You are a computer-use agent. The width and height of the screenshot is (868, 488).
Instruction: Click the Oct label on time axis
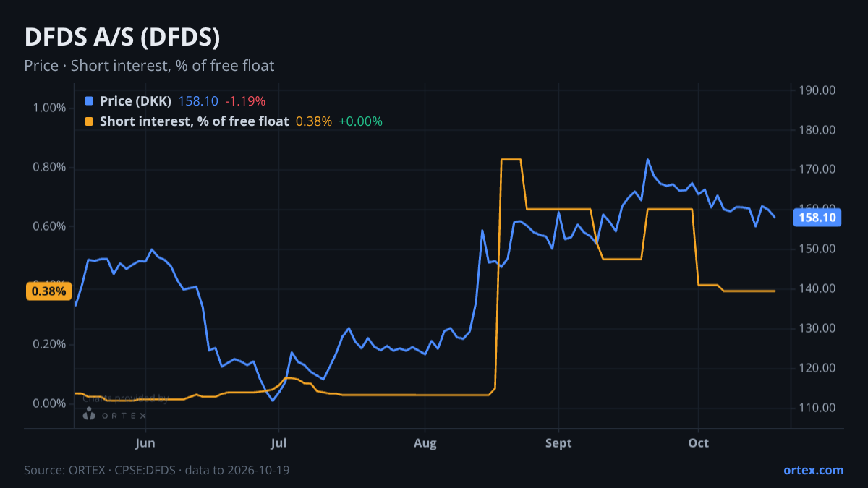698,442
